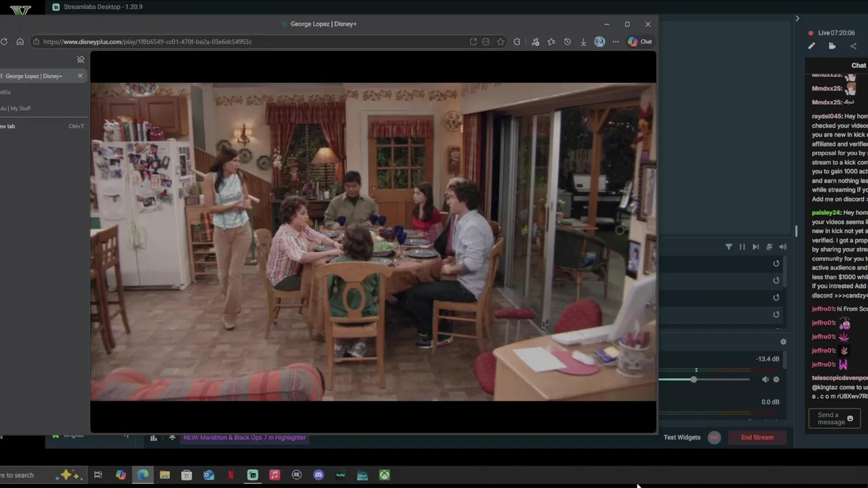This screenshot has width=868, height=488.
Task: Click the filter funnel icon in Streamlabs
Action: [728, 247]
